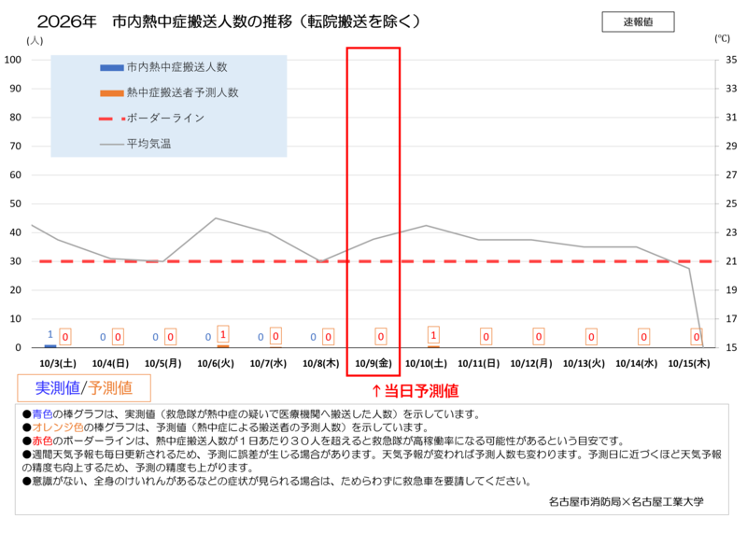
Task: Choose the 10/12(月) date label
Action: pyautogui.click(x=531, y=363)
